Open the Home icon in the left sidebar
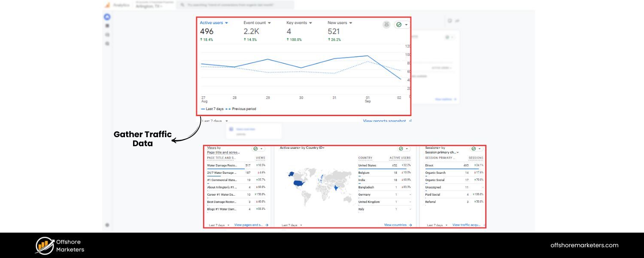This screenshot has width=644, height=258. tap(107, 16)
